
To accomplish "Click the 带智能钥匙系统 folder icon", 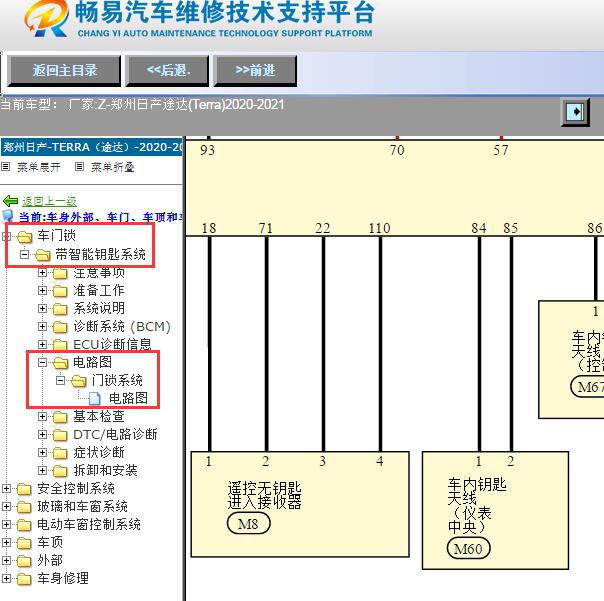I will (x=43, y=255).
